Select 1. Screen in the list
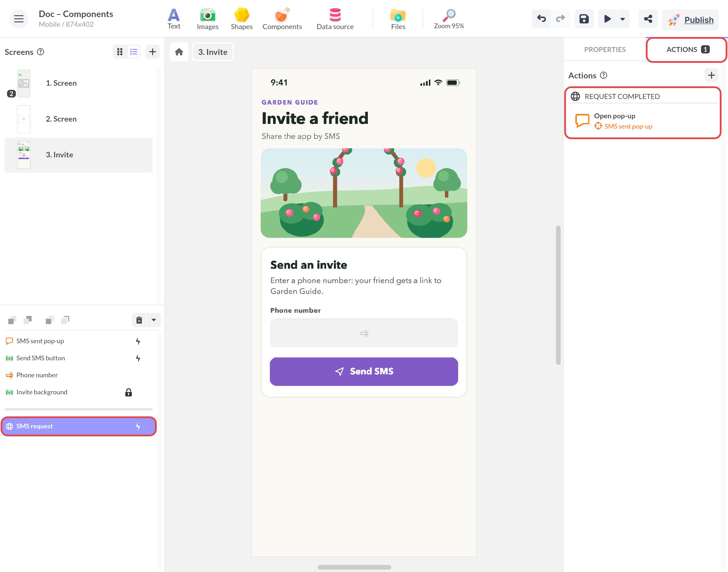728x572 pixels. pyautogui.click(x=79, y=83)
